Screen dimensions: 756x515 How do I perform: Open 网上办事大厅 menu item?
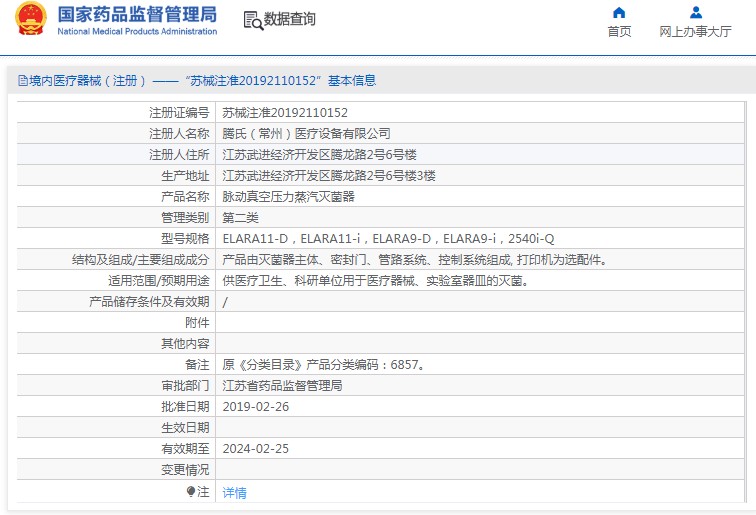695,32
